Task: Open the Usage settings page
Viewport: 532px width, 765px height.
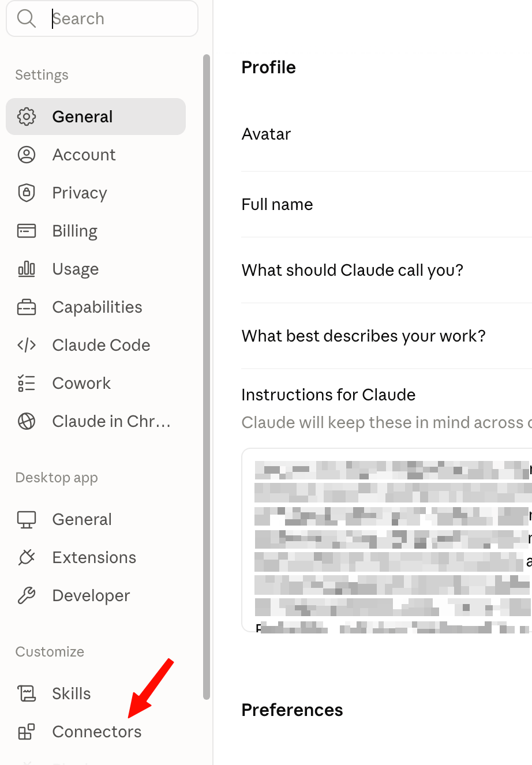Action: tap(96, 269)
